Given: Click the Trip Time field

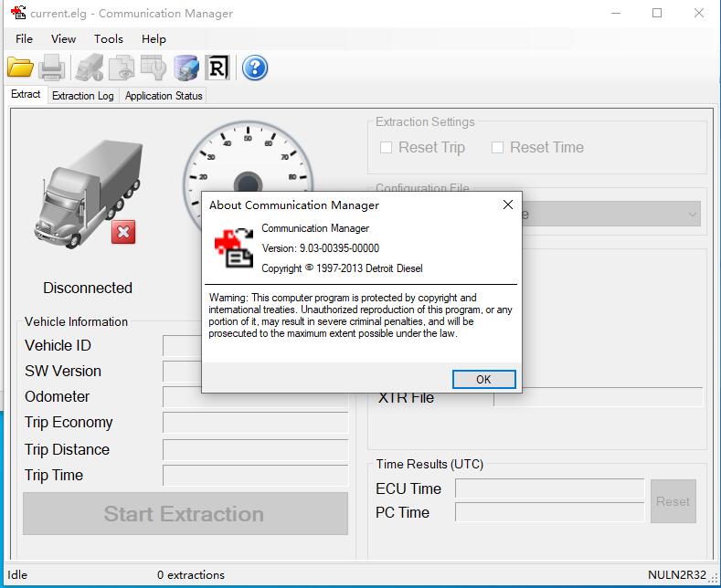Looking at the screenshot, I should [x=255, y=475].
